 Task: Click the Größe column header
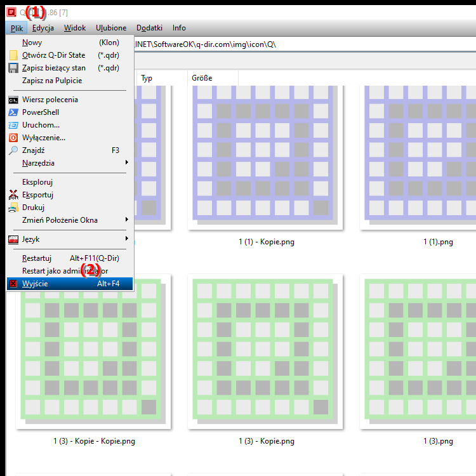point(213,78)
